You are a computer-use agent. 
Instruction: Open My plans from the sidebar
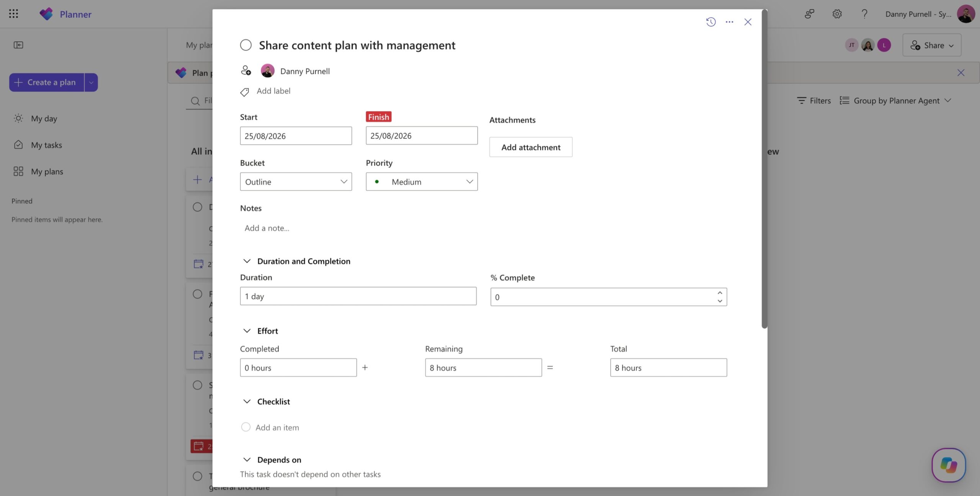[x=38, y=171]
